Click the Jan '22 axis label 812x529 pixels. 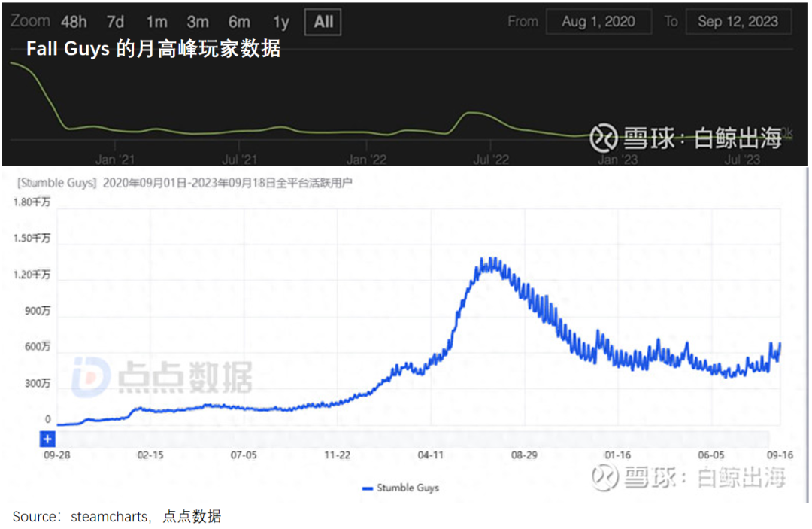[367, 160]
